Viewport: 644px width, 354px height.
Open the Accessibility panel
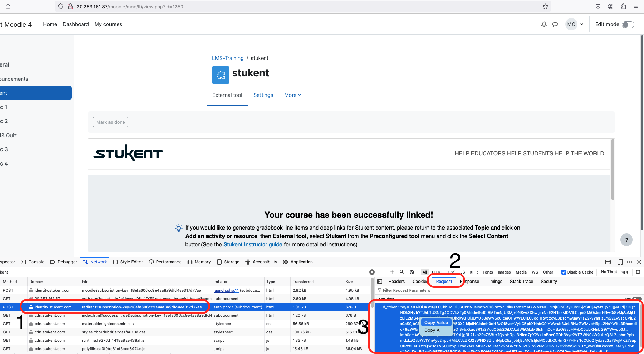coord(262,262)
